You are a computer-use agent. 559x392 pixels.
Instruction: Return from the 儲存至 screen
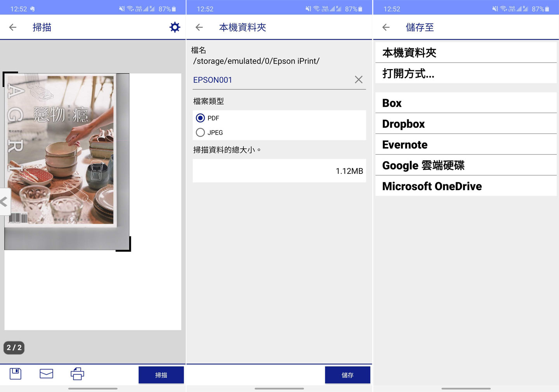(385, 27)
